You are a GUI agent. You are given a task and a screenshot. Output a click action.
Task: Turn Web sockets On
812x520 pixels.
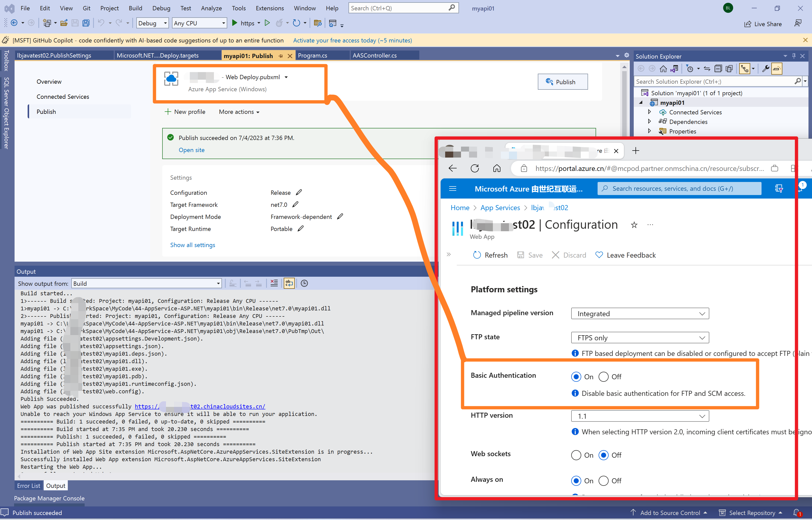[576, 455]
